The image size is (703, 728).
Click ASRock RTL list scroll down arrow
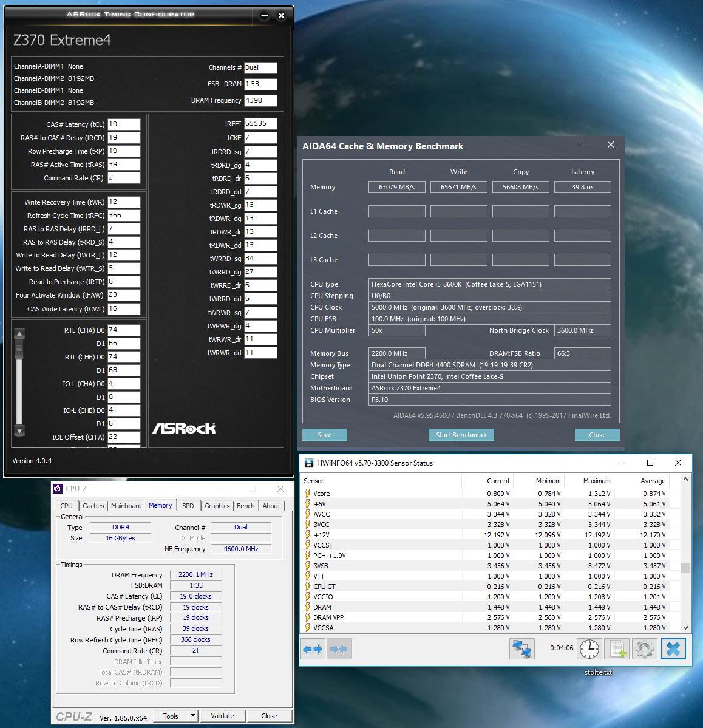(19, 431)
